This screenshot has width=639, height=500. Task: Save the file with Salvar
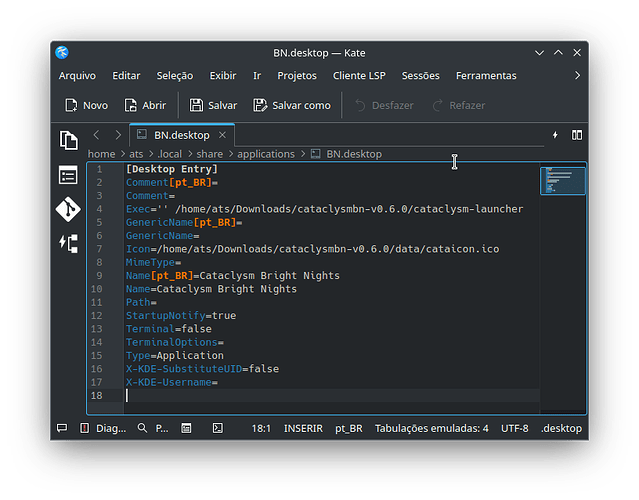(213, 105)
